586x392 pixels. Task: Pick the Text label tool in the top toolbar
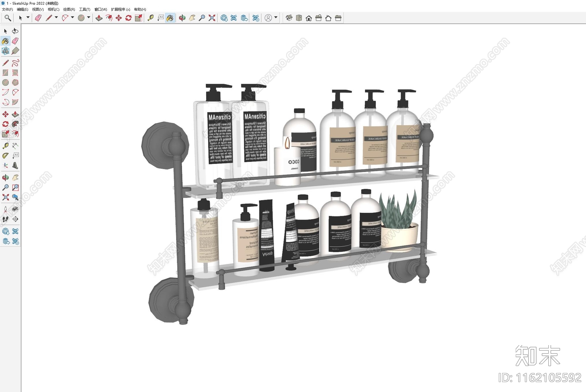pyautogui.click(x=160, y=18)
